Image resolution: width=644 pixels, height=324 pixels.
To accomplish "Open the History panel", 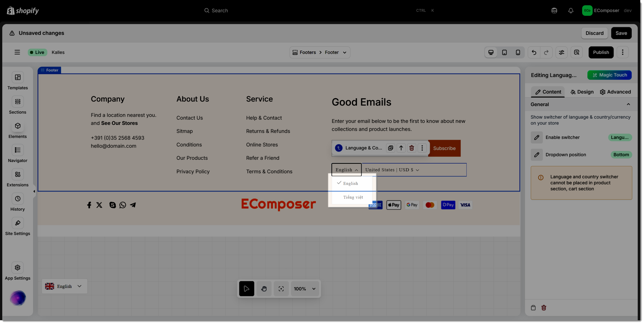I will [x=18, y=199].
